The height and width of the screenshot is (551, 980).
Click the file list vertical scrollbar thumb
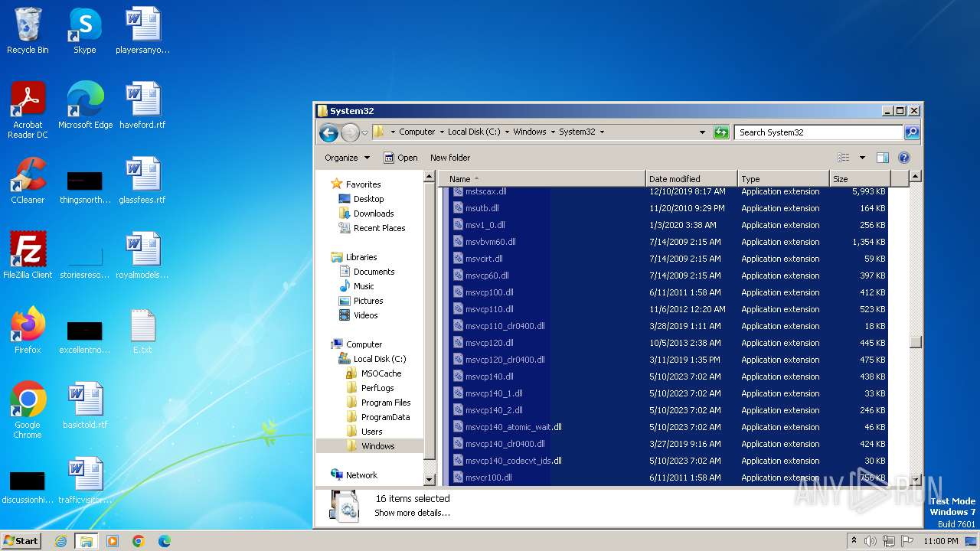[916, 341]
